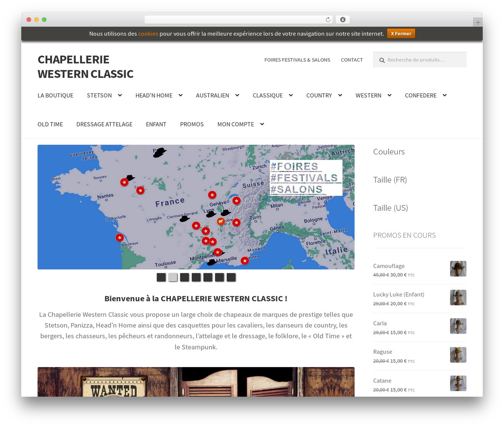Image resolution: width=504 pixels, height=427 pixels.
Task: Expand the Confedere submenu arrow
Action: click(445, 95)
